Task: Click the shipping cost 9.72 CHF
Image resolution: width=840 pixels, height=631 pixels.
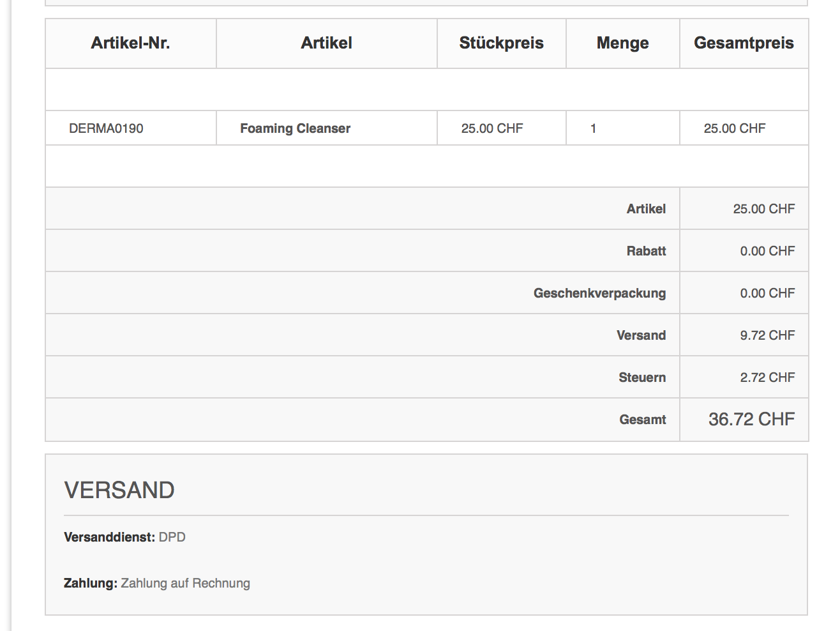Action: tap(767, 335)
